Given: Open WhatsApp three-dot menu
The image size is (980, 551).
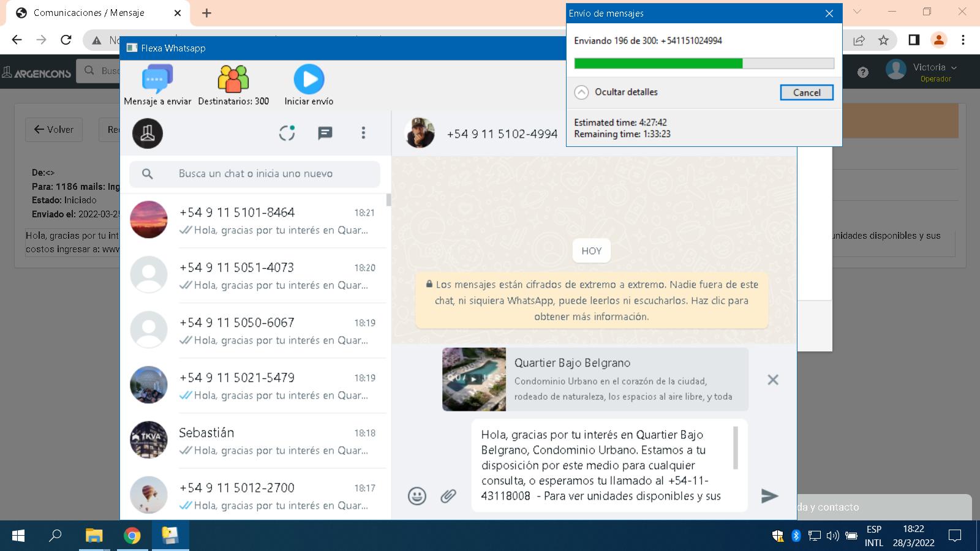Looking at the screenshot, I should [x=363, y=133].
